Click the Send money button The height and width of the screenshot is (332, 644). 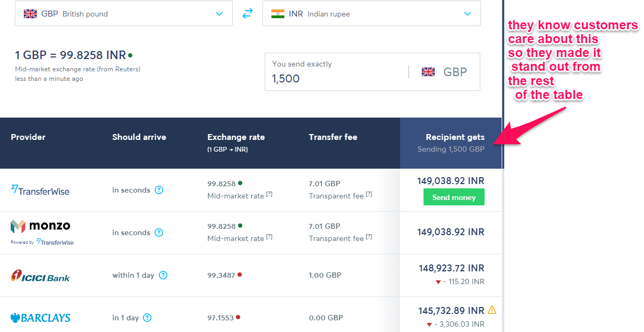coord(454,197)
